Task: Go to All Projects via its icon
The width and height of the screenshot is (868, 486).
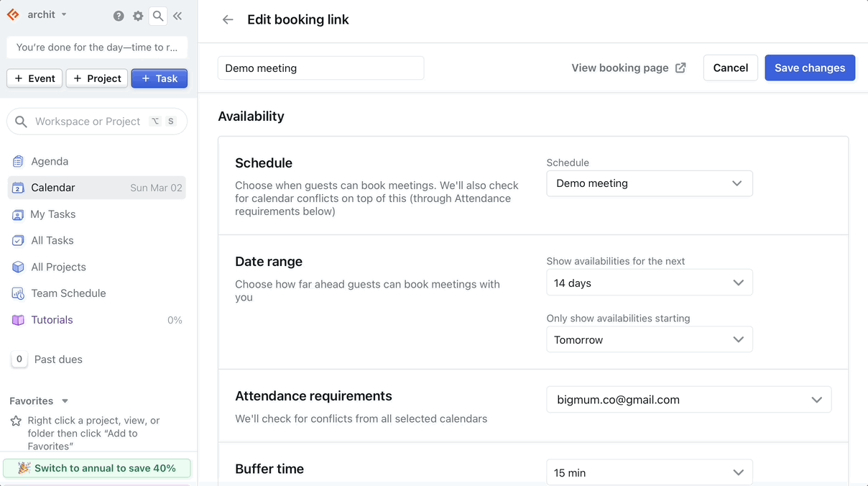Action: [x=18, y=267]
